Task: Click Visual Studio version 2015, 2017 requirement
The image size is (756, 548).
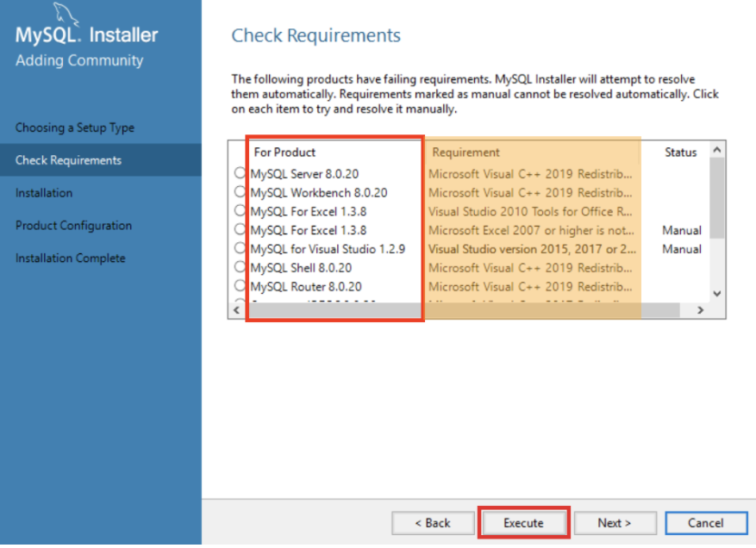Action: pos(532,249)
